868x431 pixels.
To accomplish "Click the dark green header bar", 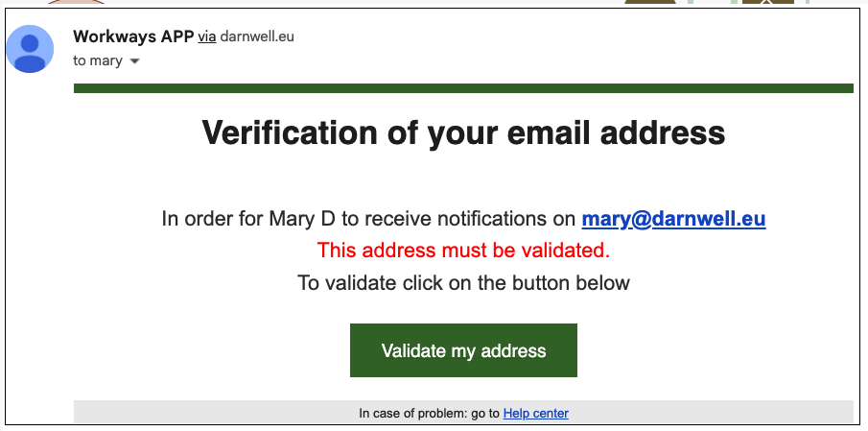I will pyautogui.click(x=463, y=88).
